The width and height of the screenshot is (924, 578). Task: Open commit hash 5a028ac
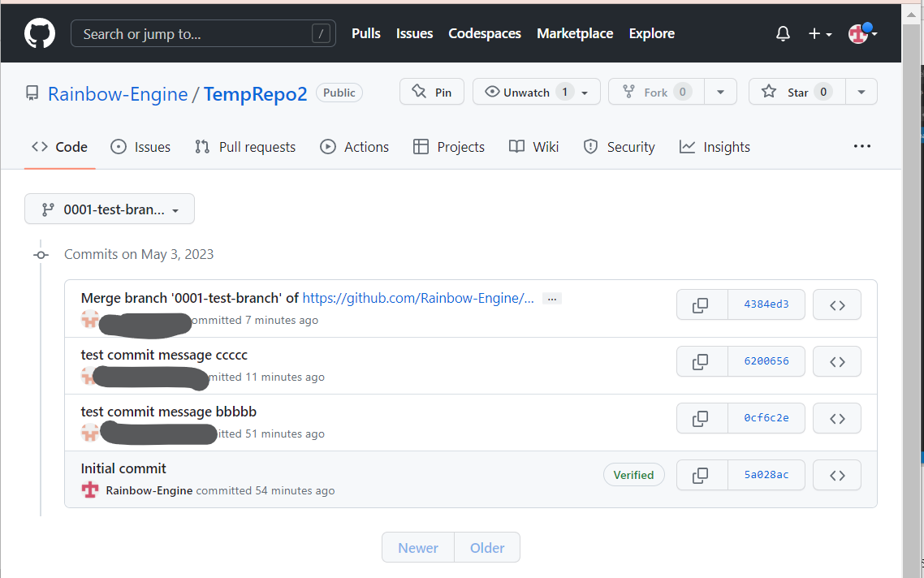766,475
